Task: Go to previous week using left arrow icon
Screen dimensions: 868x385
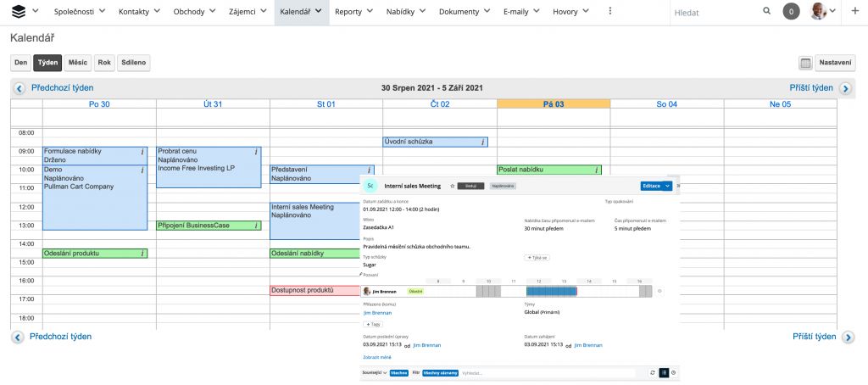Action: coord(18,88)
